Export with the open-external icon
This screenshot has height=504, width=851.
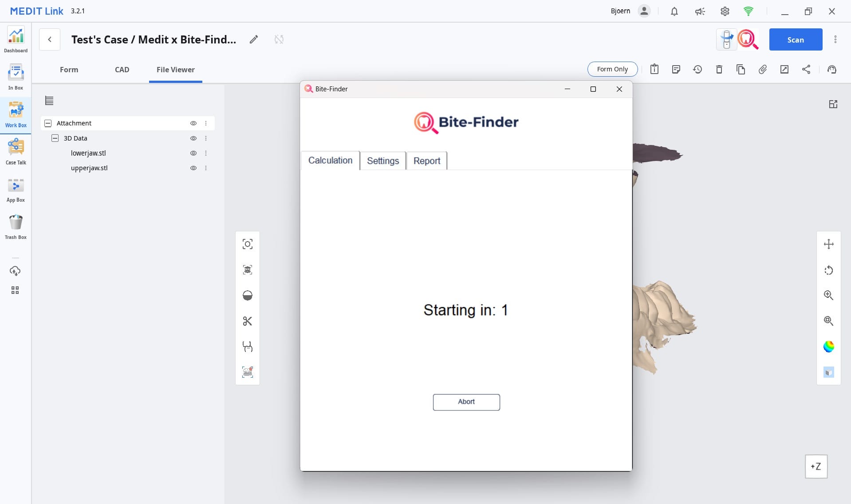tap(784, 69)
